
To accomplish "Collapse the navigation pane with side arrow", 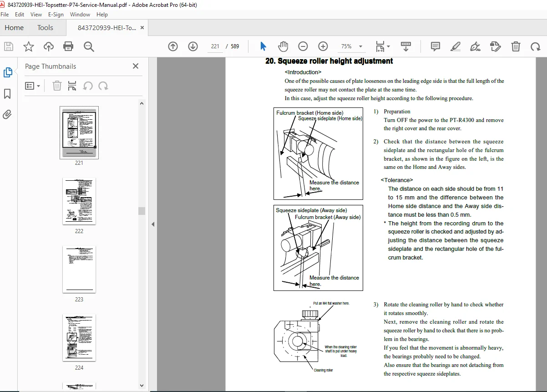I will point(153,224).
